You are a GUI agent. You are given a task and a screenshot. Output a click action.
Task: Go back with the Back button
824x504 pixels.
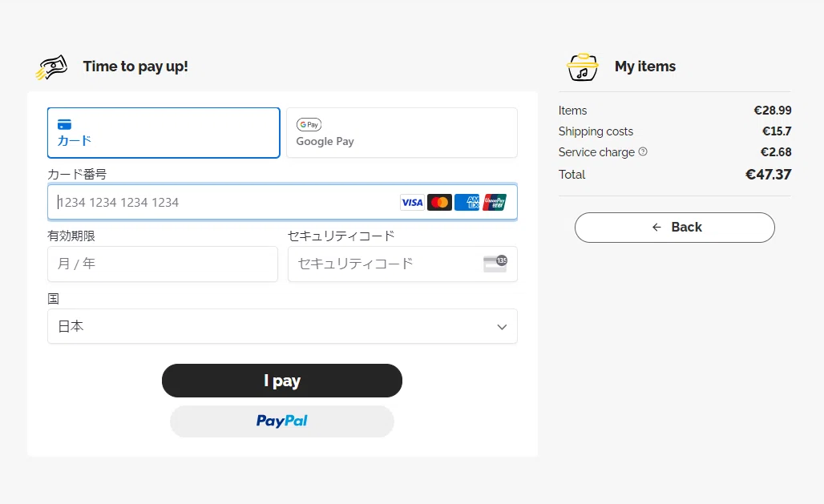point(675,228)
